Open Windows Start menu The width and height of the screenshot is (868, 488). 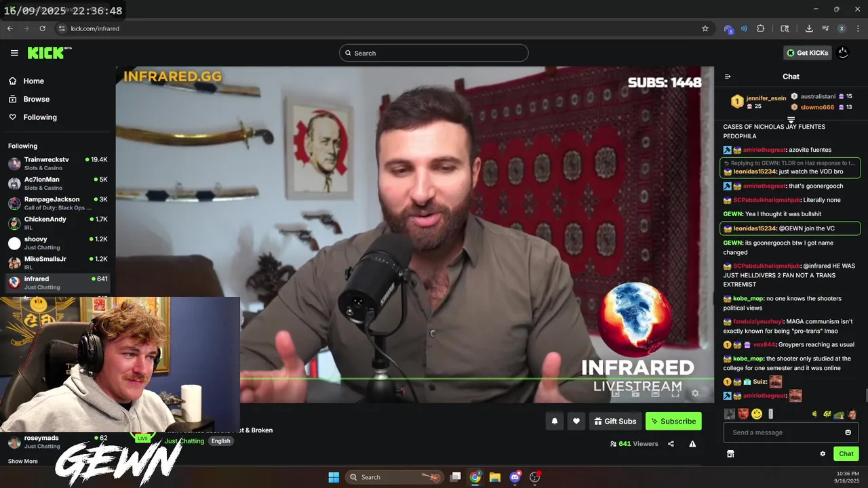tap(334, 477)
